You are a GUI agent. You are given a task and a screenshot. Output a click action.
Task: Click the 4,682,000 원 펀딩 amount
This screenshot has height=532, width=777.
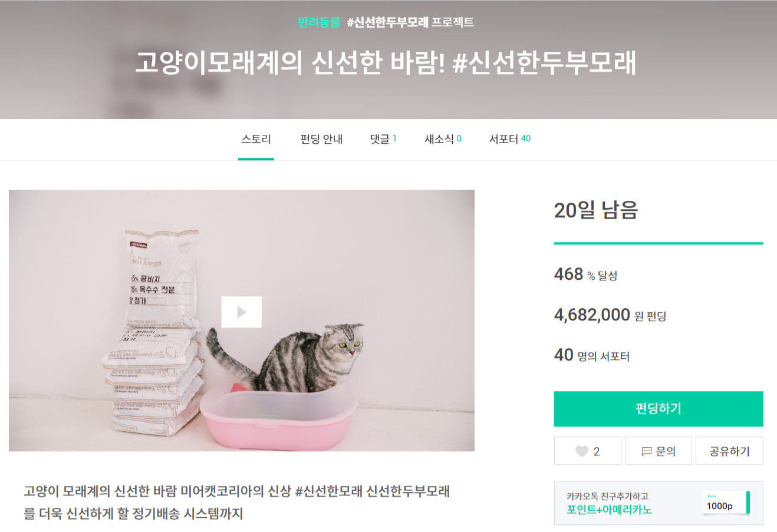point(610,315)
